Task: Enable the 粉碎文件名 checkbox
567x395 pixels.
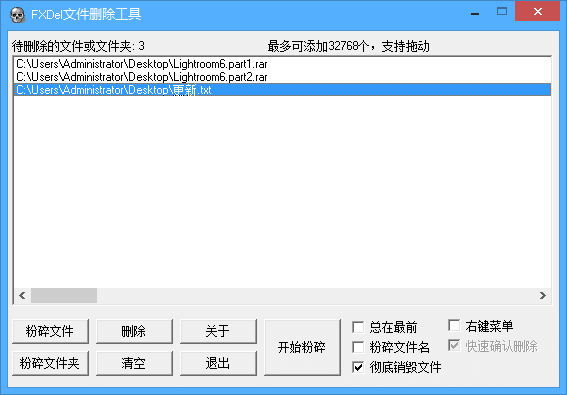Action: tap(358, 347)
